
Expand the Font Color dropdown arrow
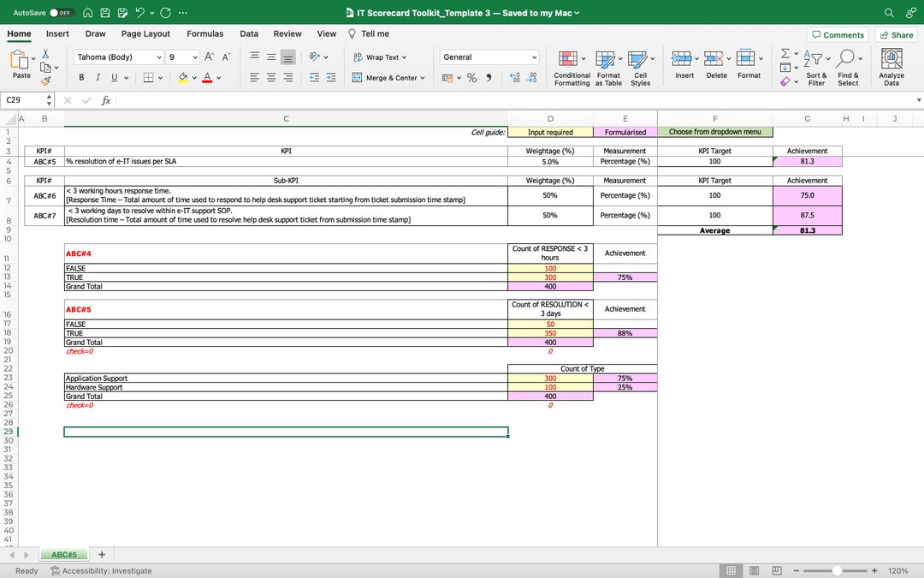click(x=219, y=77)
